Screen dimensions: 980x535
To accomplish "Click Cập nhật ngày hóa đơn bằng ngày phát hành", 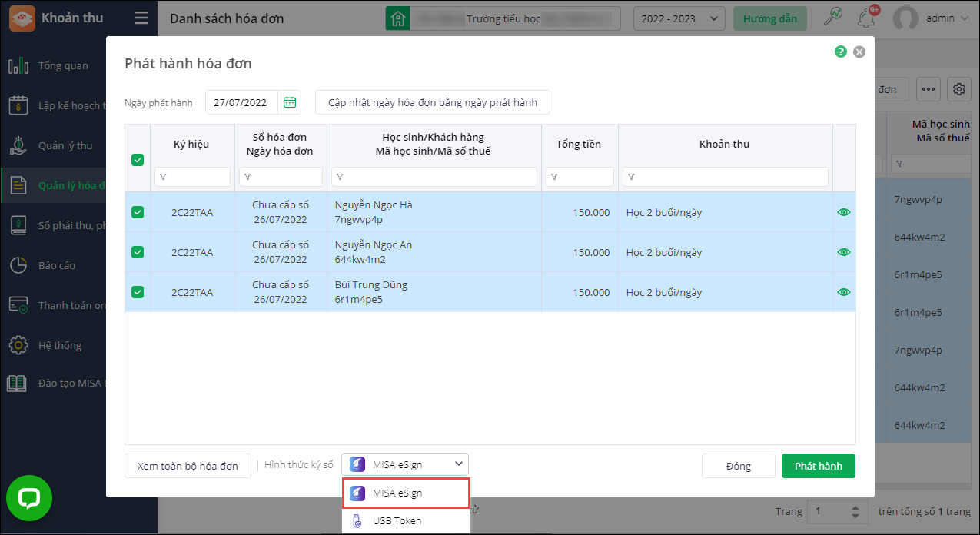I will click(x=433, y=102).
